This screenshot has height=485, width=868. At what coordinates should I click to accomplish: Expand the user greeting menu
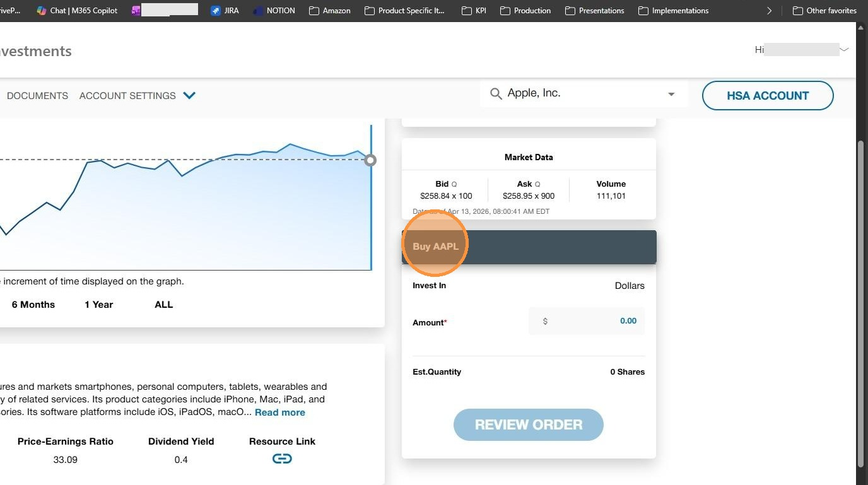click(x=844, y=49)
